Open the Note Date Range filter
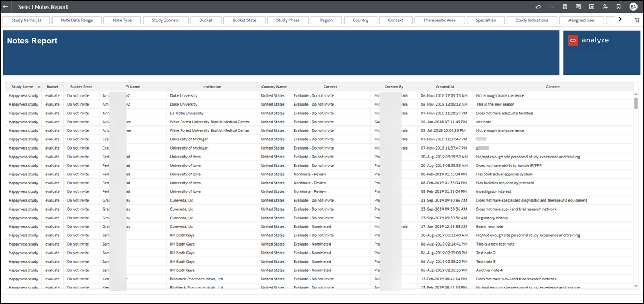Screen dimensions: 644x304 pos(77,20)
